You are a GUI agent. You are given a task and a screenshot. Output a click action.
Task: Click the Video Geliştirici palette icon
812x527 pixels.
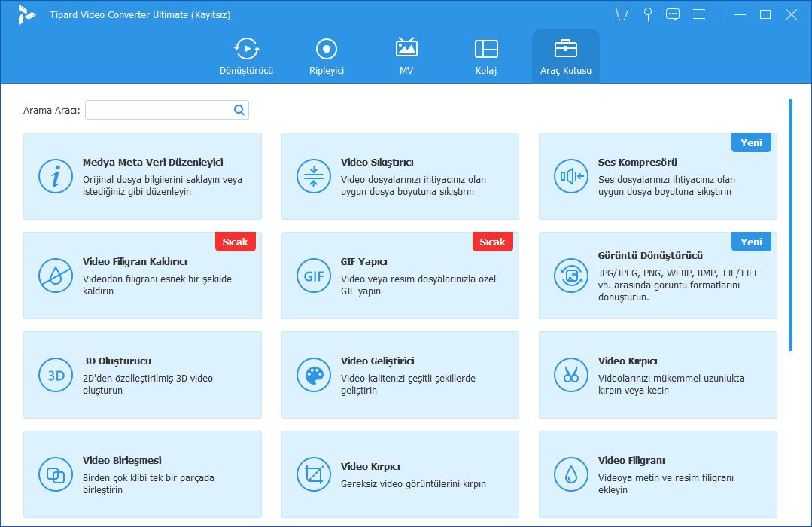pyautogui.click(x=313, y=375)
